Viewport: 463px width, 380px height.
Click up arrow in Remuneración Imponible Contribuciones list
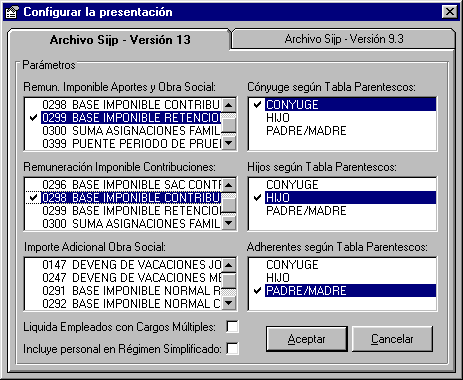coord(229,185)
